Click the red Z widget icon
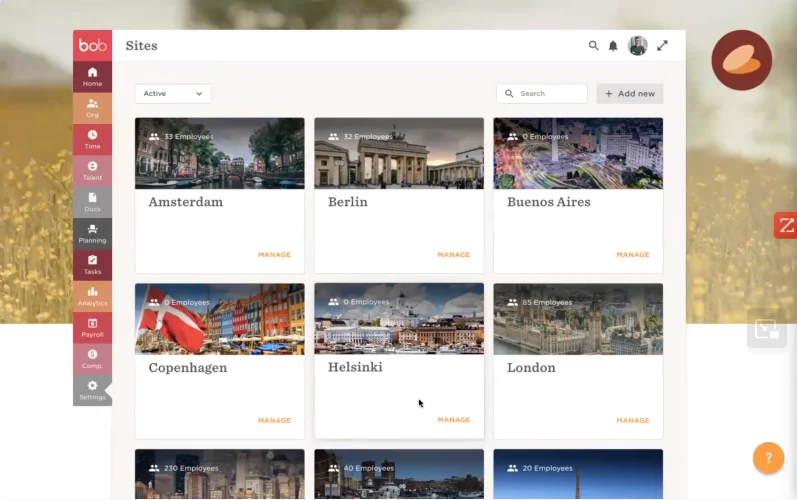Viewport: 797px width, 500px height. [x=786, y=225]
